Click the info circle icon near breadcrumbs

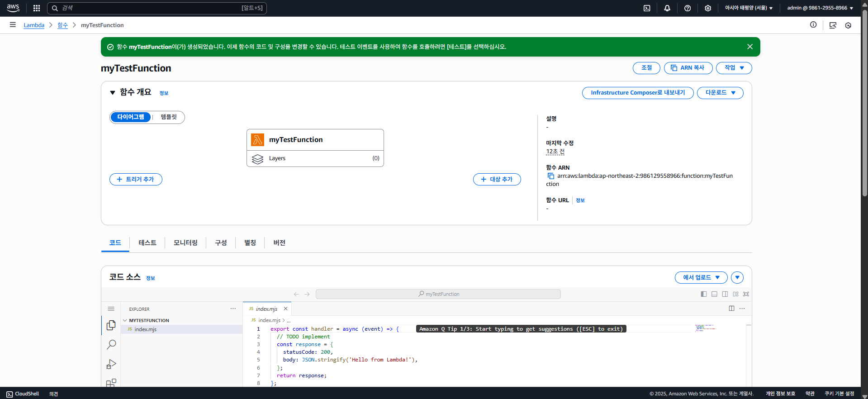coord(813,25)
